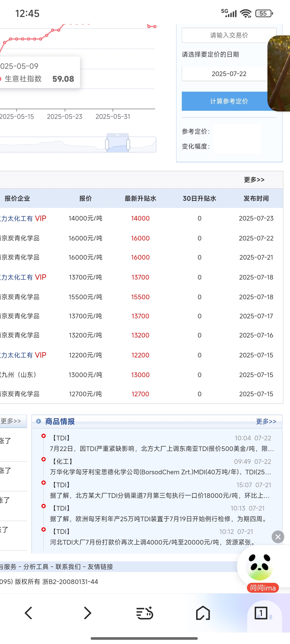
Task: Click the 12700元/吨 quote cell
Action: [x=85, y=394]
